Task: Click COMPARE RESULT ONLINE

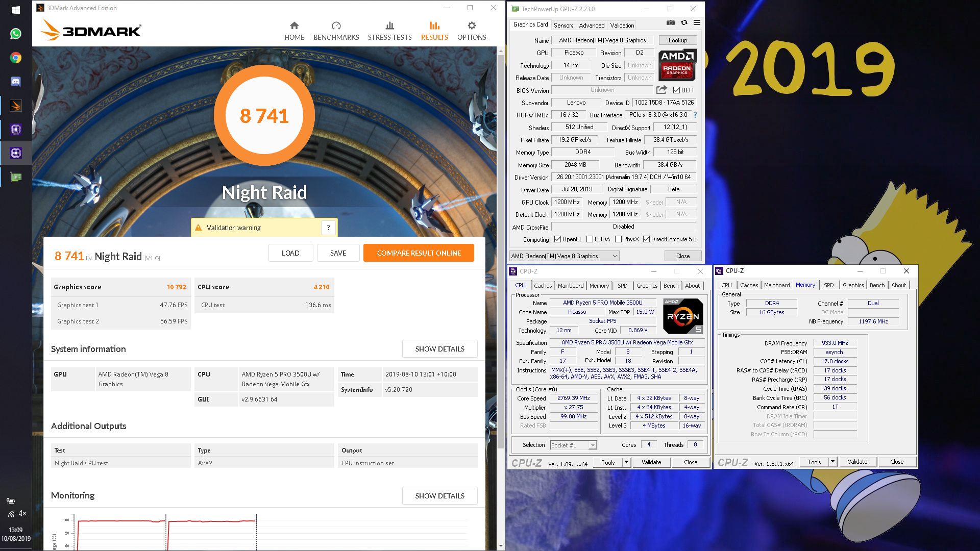Action: coord(419,253)
